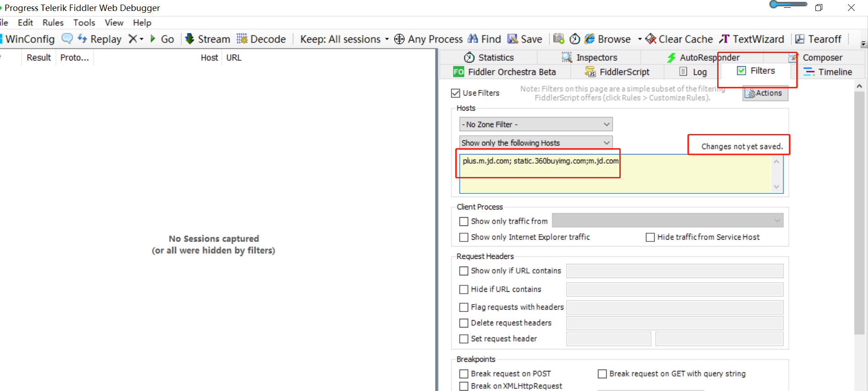Toggle the Decode grid icon
The height and width of the screenshot is (391, 868).
tap(242, 38)
